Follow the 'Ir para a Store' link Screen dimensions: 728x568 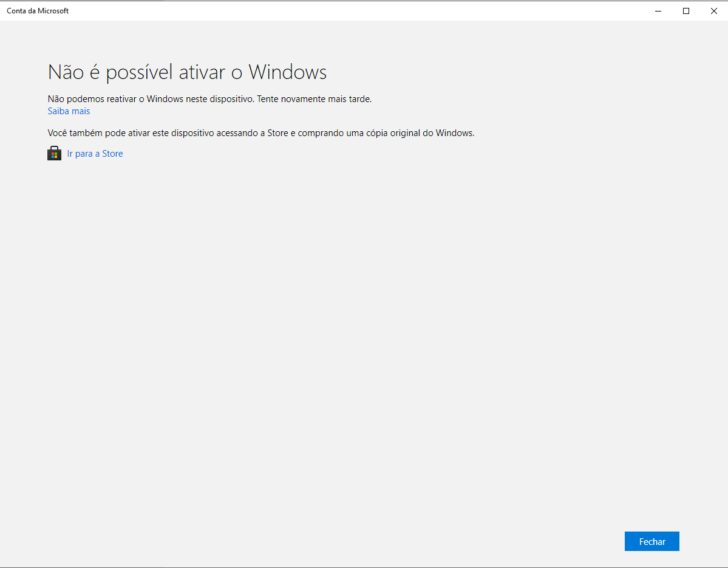coord(95,154)
